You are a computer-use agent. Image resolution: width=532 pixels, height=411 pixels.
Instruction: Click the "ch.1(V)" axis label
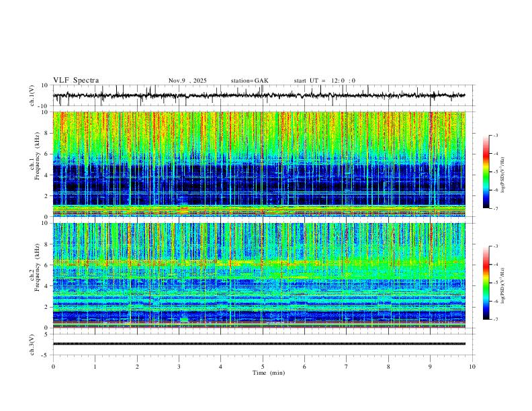click(x=32, y=95)
